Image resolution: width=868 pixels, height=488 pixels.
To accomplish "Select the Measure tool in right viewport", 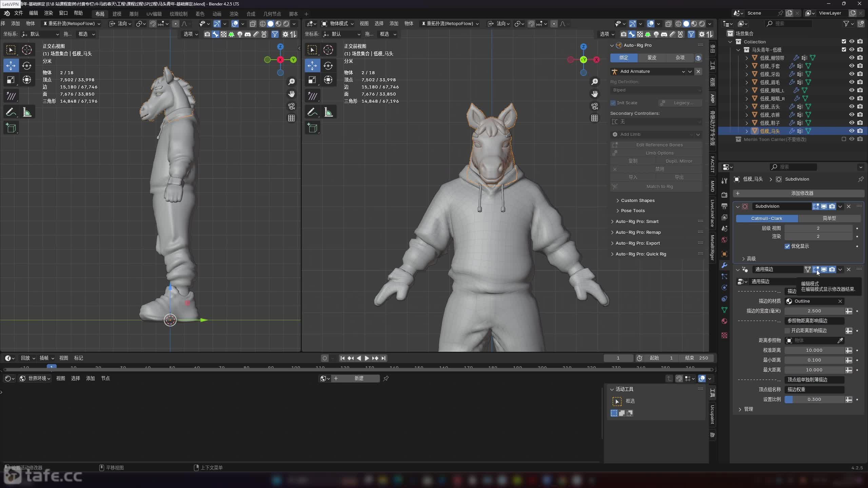I will coord(328,112).
